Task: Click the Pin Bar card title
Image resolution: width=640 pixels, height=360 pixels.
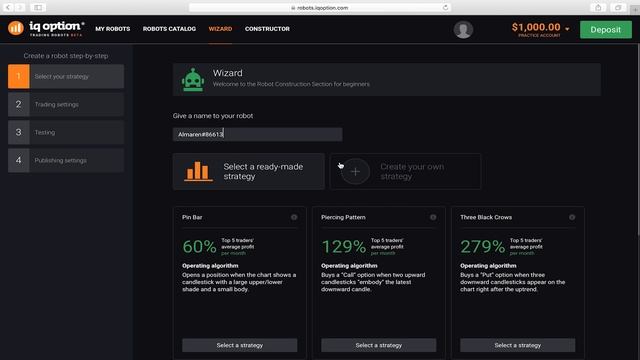Action: click(x=192, y=217)
